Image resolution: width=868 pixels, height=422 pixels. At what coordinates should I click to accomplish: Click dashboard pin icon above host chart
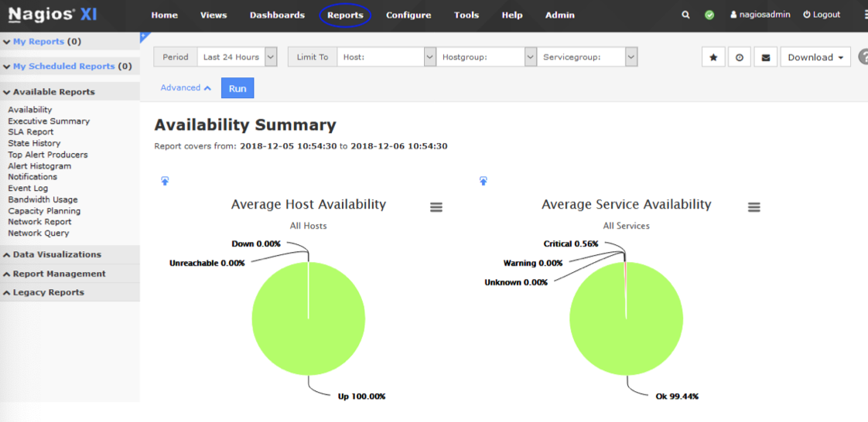point(165,180)
